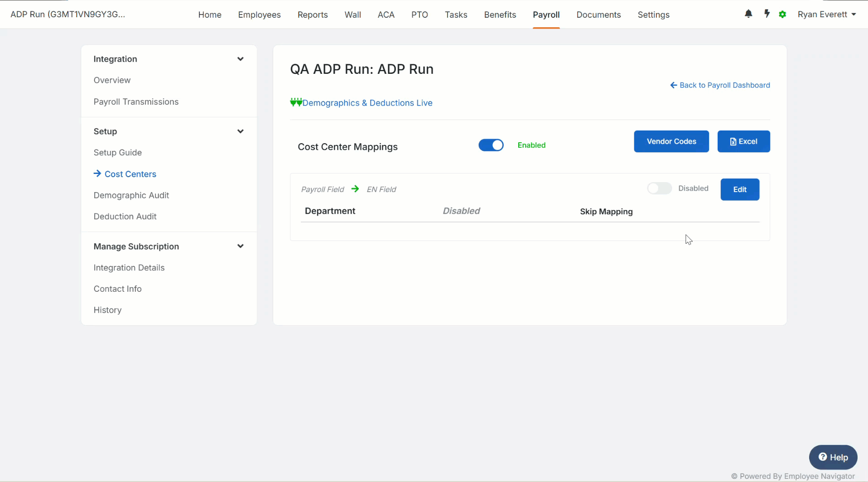Open the PTO menu item
Image resolution: width=868 pixels, height=482 pixels.
[x=420, y=14]
